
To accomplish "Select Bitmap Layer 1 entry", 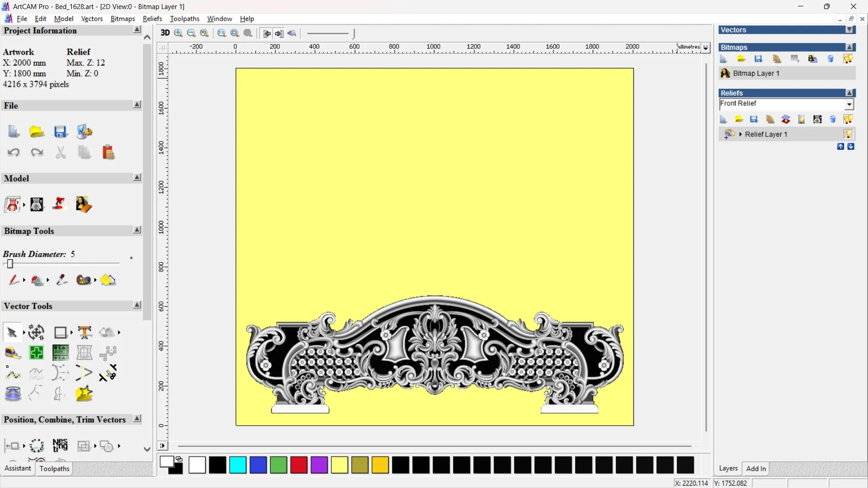I will point(756,73).
